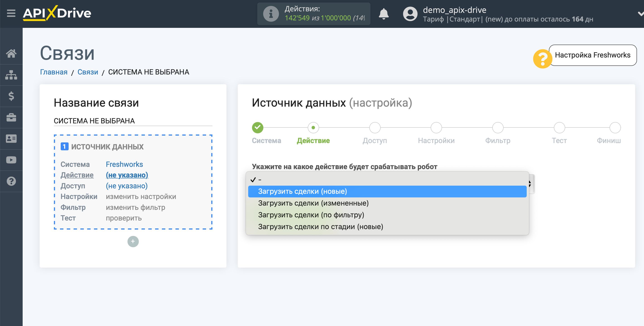Open the briefcase icon in the sidebar
The image size is (644, 326).
tap(11, 117)
